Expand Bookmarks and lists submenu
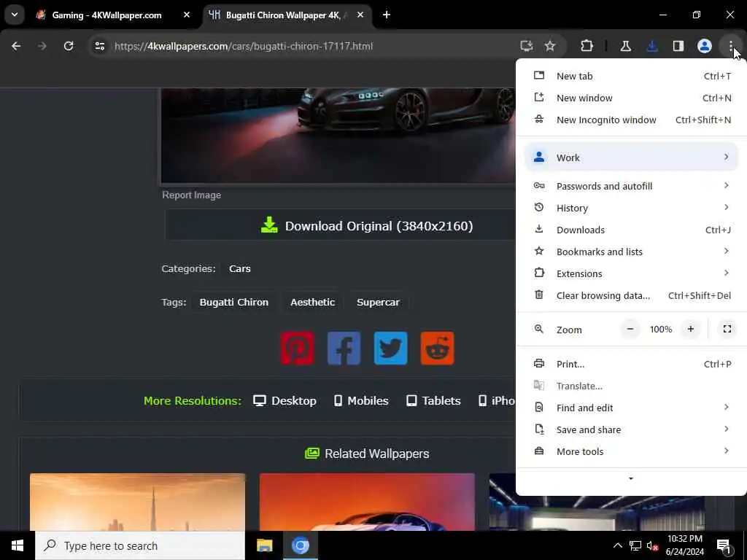This screenshot has height=560, width=747. click(631, 252)
